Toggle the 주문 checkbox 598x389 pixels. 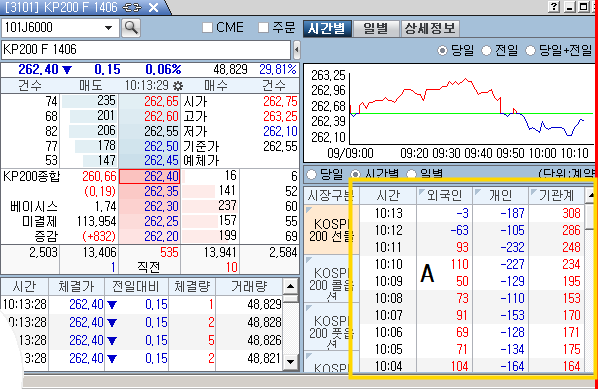pyautogui.click(x=263, y=28)
